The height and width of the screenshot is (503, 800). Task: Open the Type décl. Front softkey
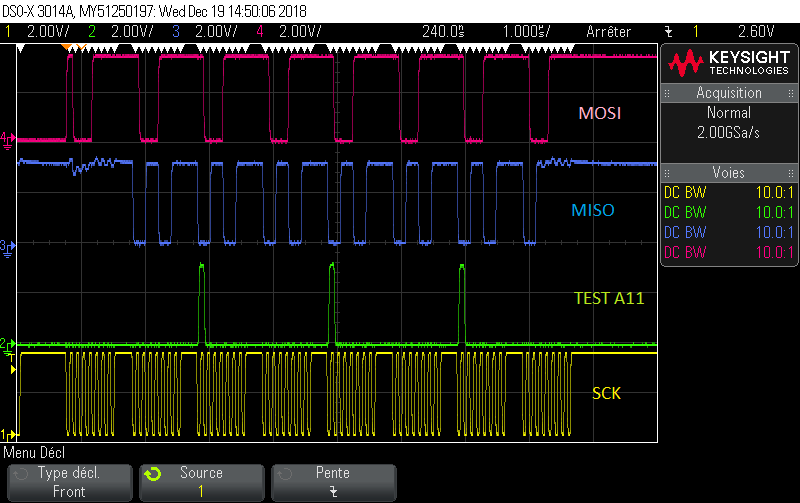(70, 483)
